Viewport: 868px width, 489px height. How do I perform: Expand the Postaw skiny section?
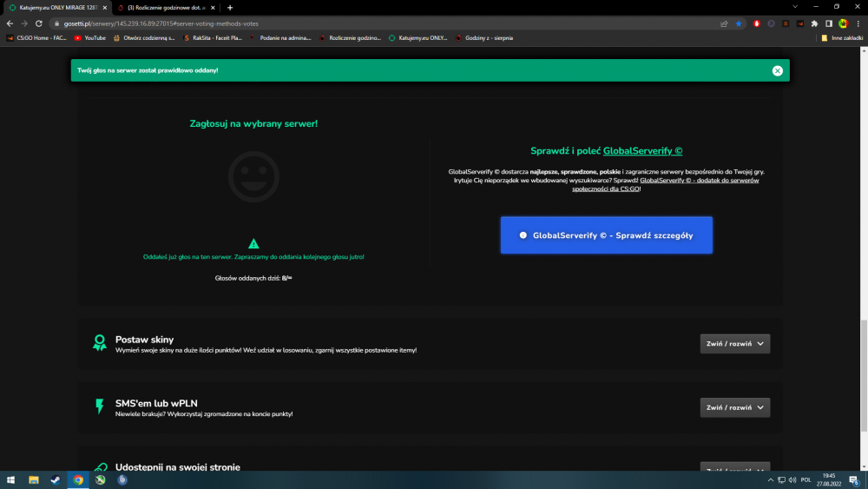pyautogui.click(x=734, y=343)
